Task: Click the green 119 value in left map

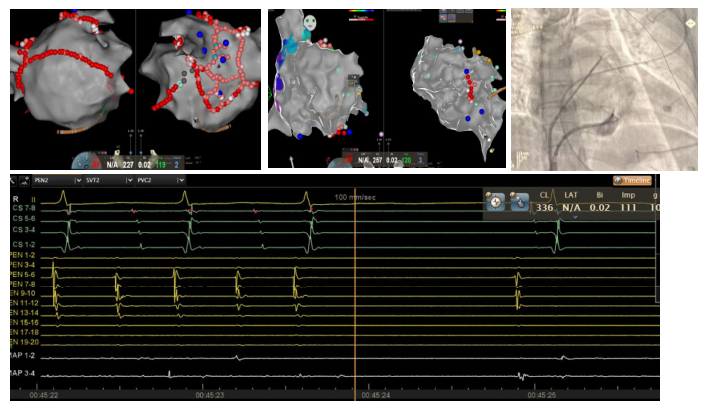Action: coord(160,165)
